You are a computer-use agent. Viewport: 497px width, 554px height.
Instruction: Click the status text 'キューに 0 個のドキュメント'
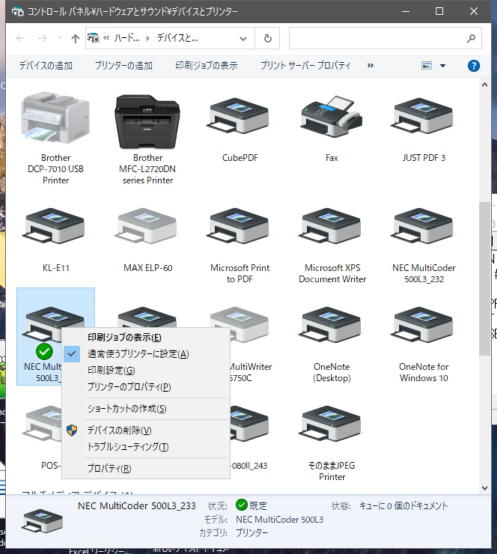coord(403,506)
